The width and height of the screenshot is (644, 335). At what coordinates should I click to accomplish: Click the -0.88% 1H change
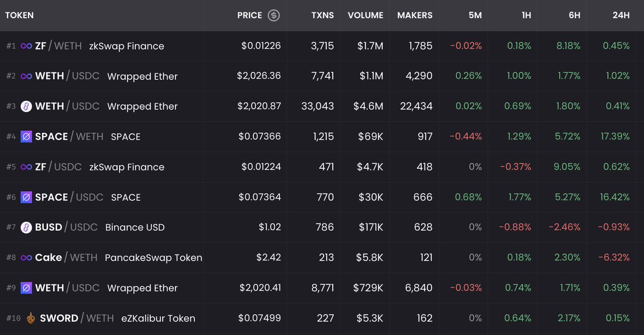pos(515,227)
